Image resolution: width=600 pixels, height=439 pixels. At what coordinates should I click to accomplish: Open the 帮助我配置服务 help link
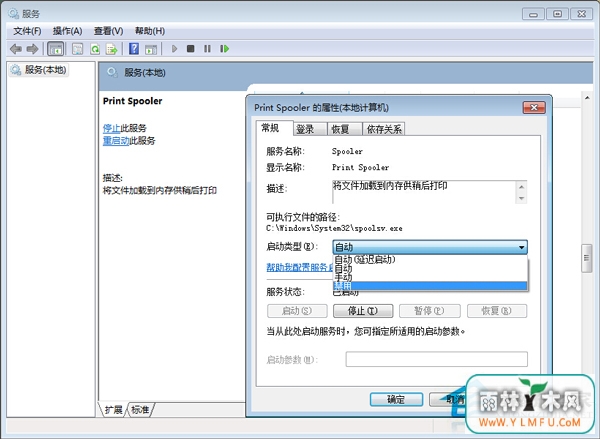point(300,267)
